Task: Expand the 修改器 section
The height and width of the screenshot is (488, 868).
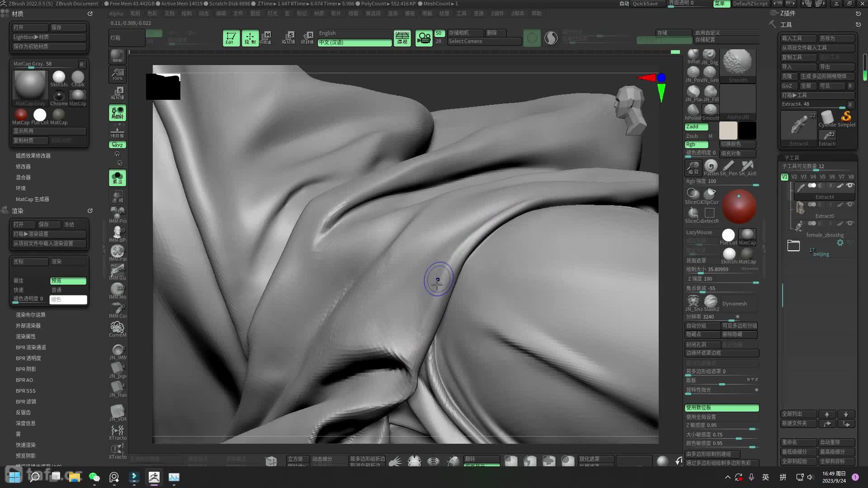Action: coord(23,167)
